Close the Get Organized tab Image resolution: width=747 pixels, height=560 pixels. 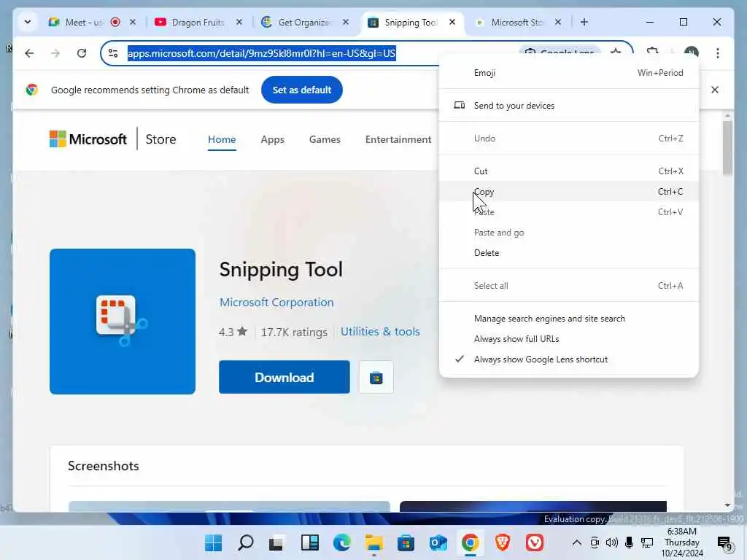(346, 22)
